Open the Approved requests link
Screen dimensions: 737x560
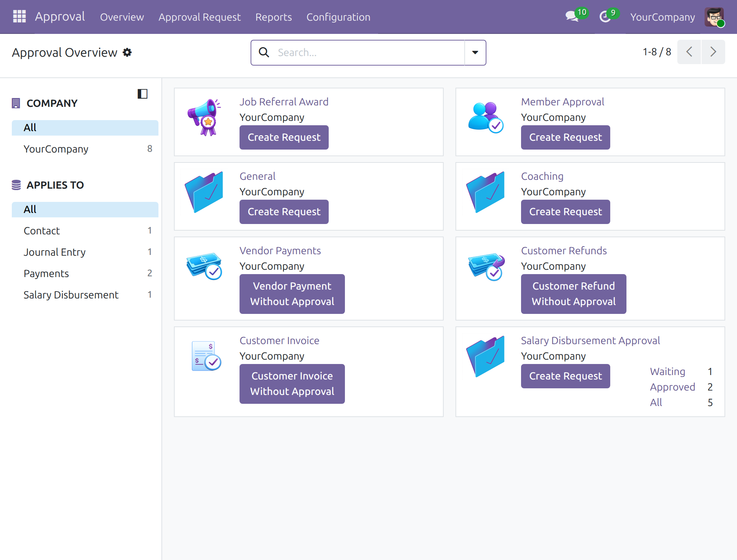tap(673, 387)
